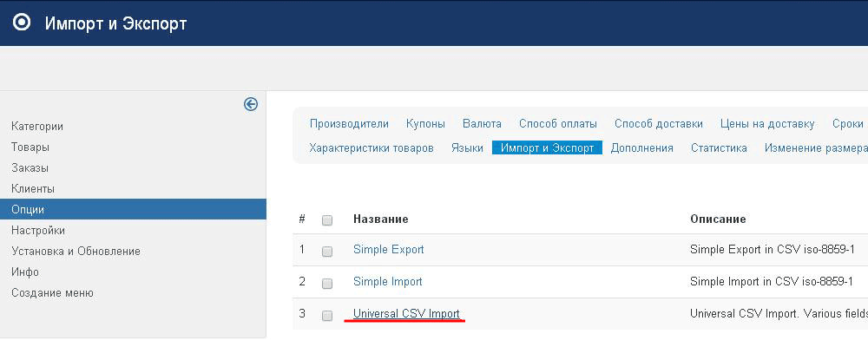Toggle the select-all checkbox in table header
The image size is (868, 347).
327,220
